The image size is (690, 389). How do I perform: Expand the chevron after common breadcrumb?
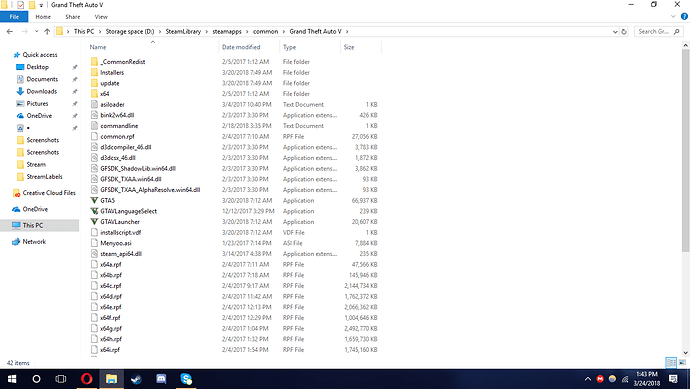284,32
